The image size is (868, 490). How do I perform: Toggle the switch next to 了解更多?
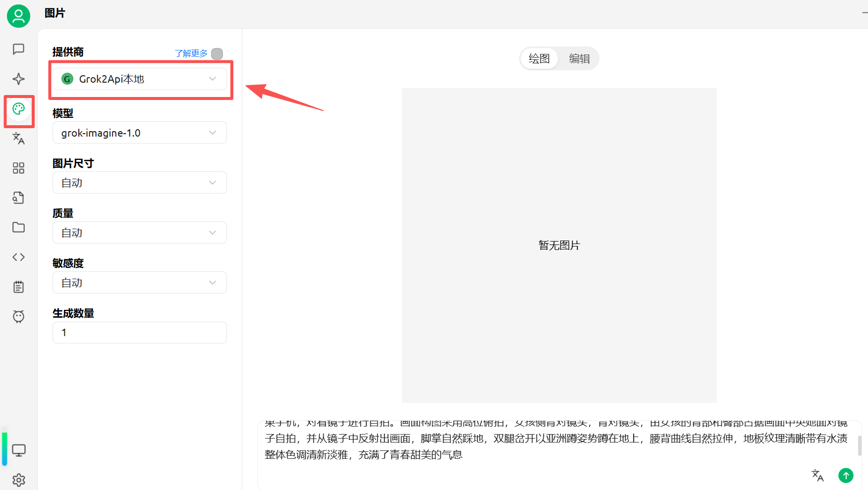pyautogui.click(x=217, y=53)
